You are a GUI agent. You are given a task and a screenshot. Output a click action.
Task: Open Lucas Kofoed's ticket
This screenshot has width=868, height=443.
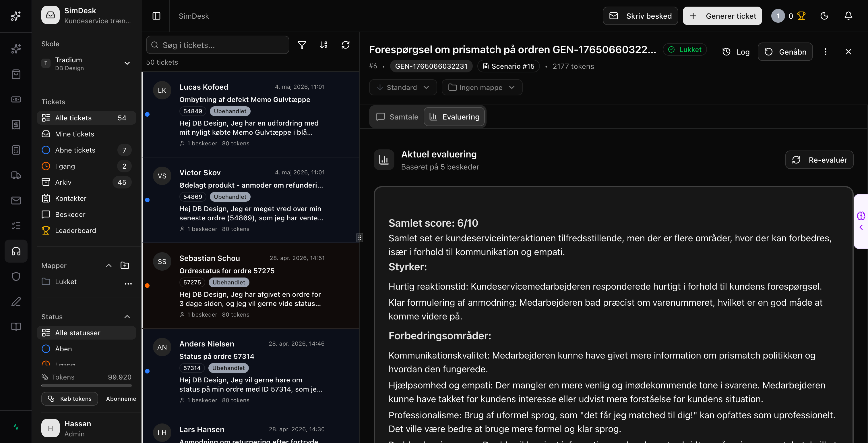(251, 114)
